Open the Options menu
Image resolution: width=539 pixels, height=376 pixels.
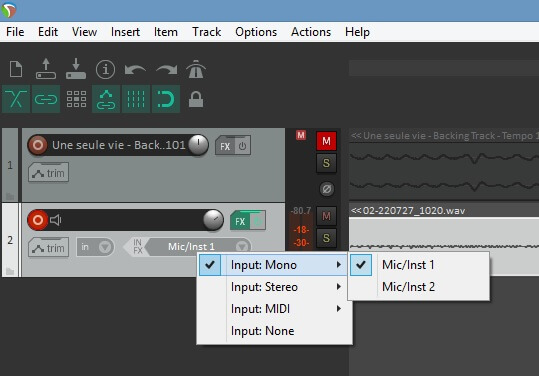coord(256,32)
